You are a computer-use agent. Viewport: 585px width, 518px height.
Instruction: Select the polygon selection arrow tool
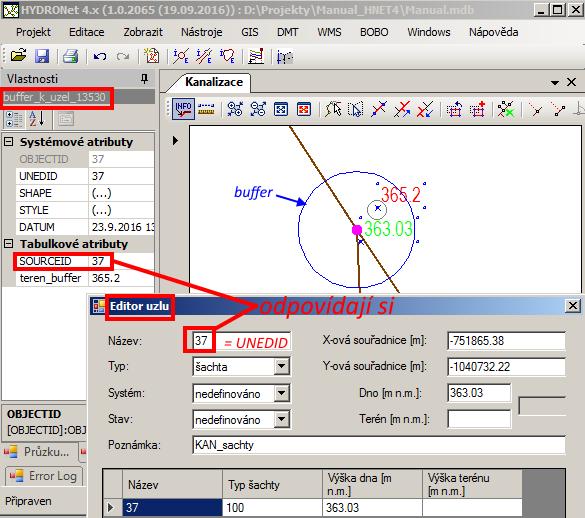click(x=333, y=109)
